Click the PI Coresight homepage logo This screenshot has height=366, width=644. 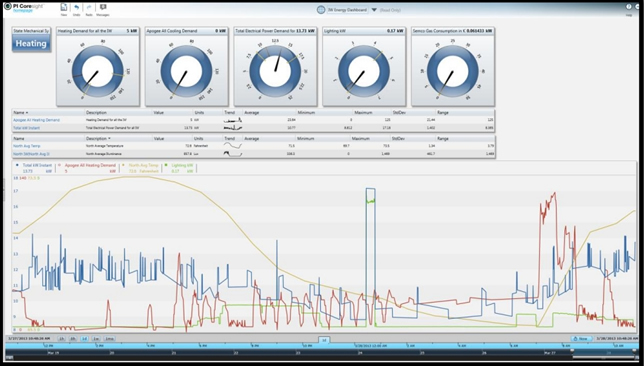point(24,8)
